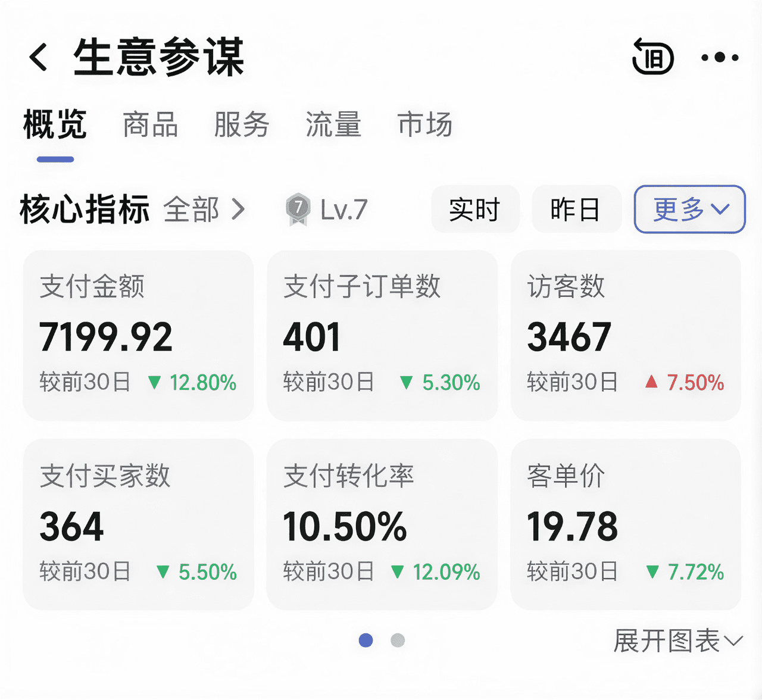Open the 访客数 3467 card
Image resolution: width=762 pixels, height=700 pixels.
click(626, 336)
